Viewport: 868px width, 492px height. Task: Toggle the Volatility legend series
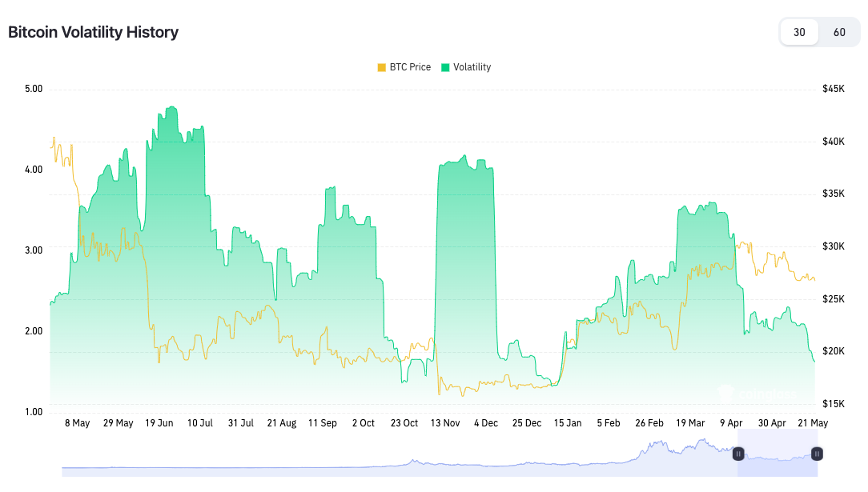466,67
